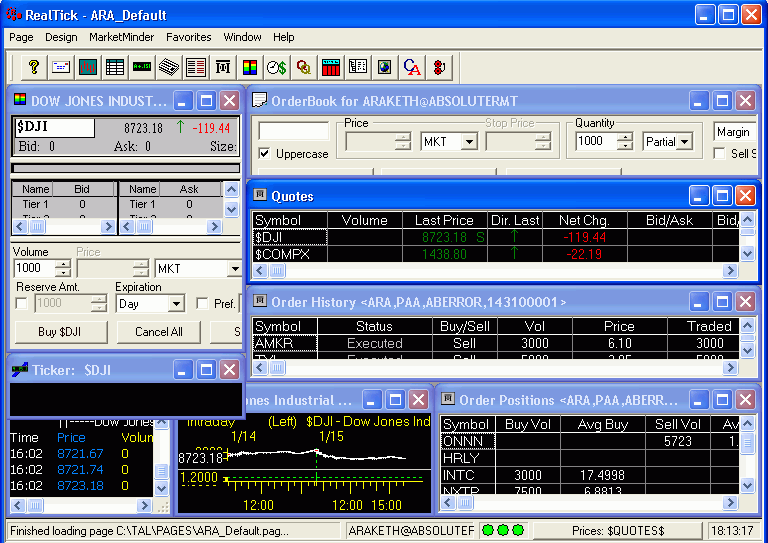Click the empty symbol field in OrderBook
768x543 pixels.
294,131
